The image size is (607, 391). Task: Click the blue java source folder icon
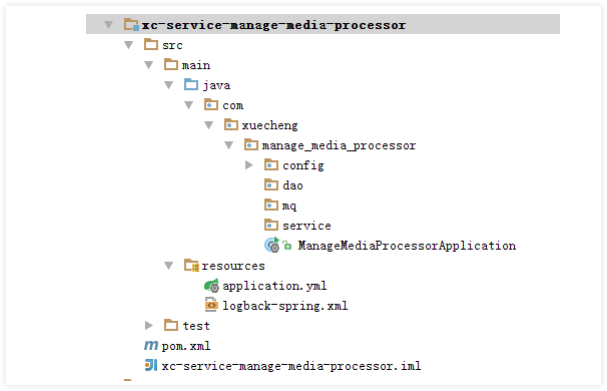click(x=191, y=84)
